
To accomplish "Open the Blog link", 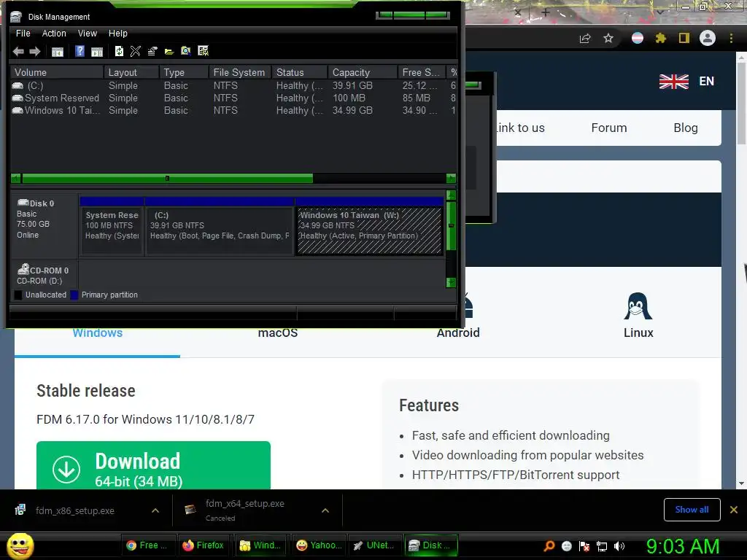I will (x=686, y=128).
